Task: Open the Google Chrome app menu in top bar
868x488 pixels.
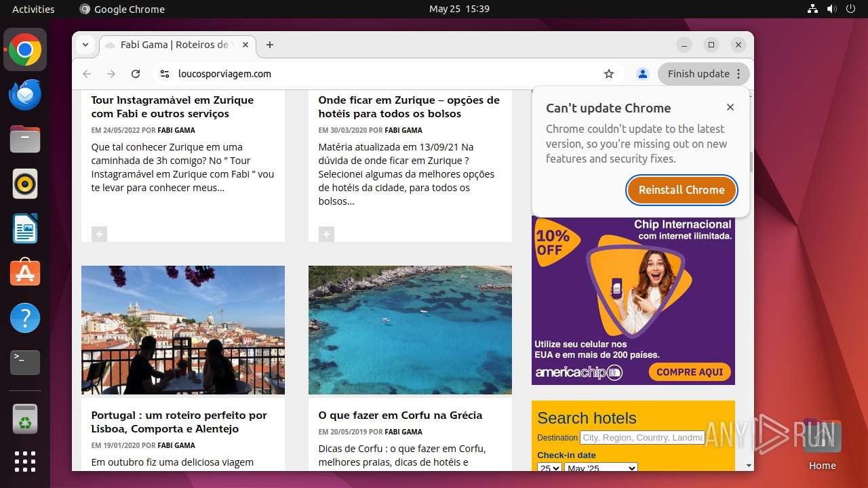Action: (122, 9)
